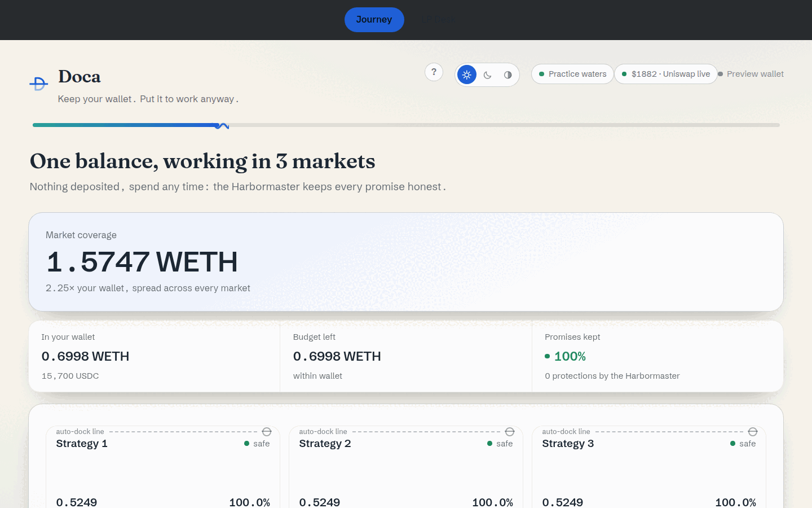Click the Budget left 0.6998 WETH value
Screen dimensions: 812x508
click(x=337, y=356)
